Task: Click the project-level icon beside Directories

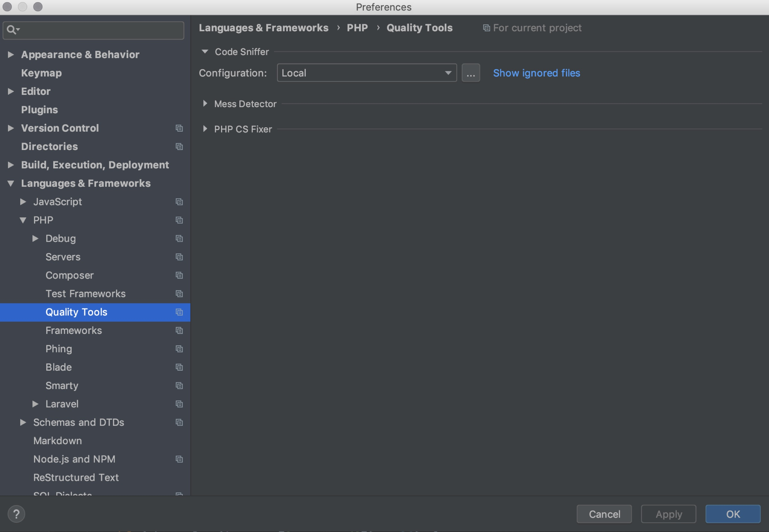Action: (179, 147)
